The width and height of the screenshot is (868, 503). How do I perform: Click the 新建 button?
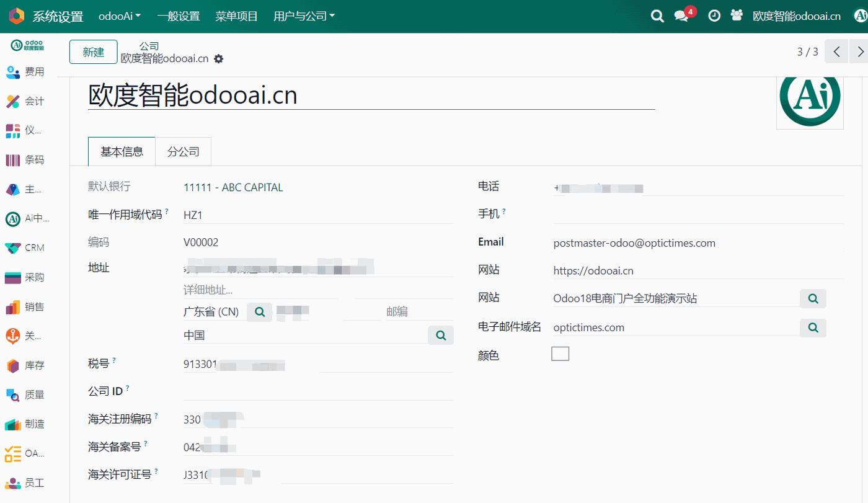94,51
